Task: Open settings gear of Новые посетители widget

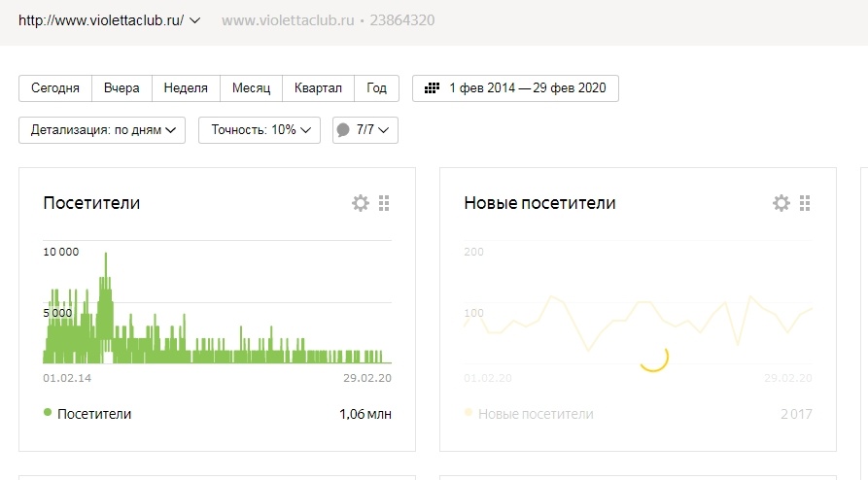Action: coord(781,203)
